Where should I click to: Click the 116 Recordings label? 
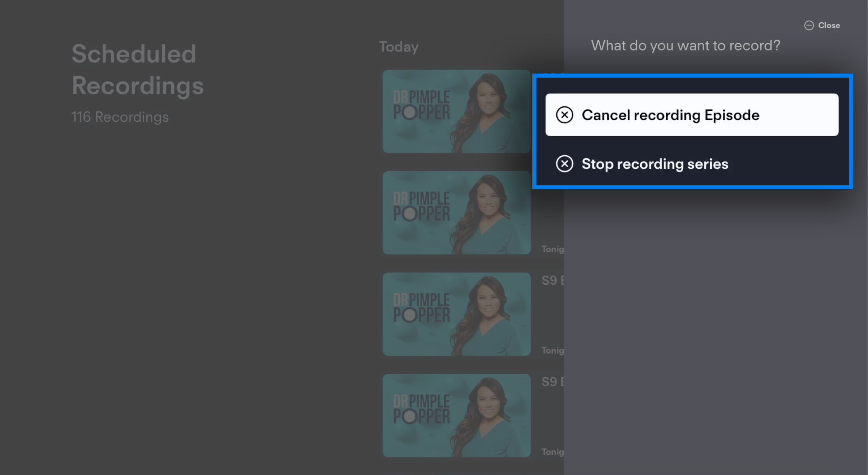pyautogui.click(x=120, y=117)
